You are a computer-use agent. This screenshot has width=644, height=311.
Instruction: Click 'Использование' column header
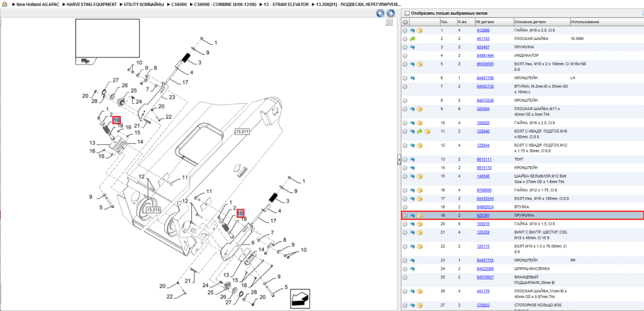[x=585, y=22]
